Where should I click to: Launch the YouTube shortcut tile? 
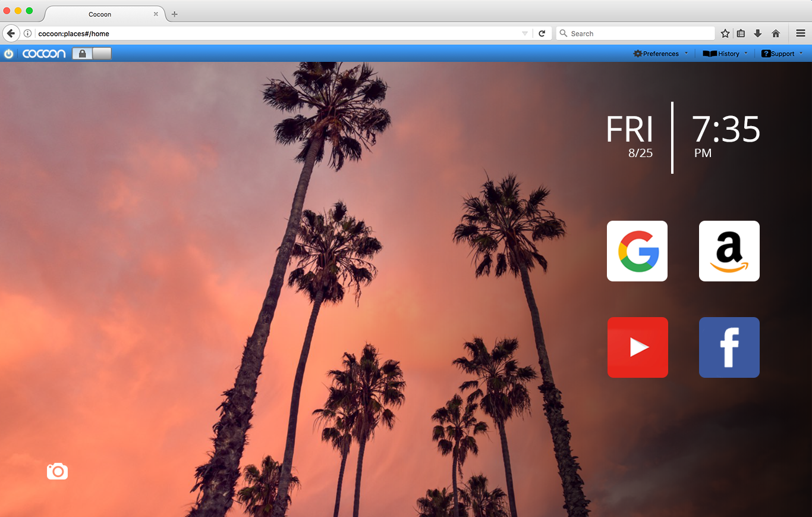coord(637,347)
